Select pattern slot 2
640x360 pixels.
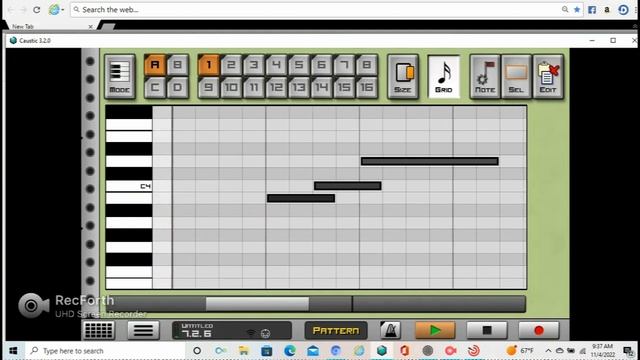coord(231,65)
